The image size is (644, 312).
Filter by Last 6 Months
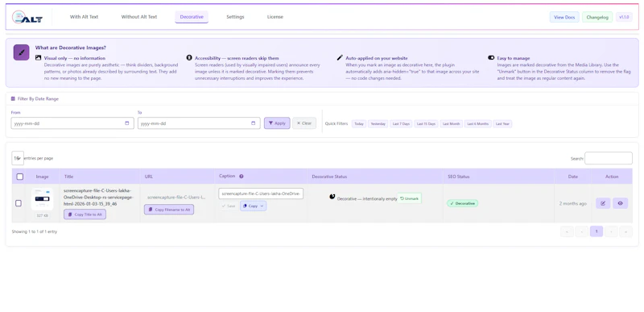478,123
